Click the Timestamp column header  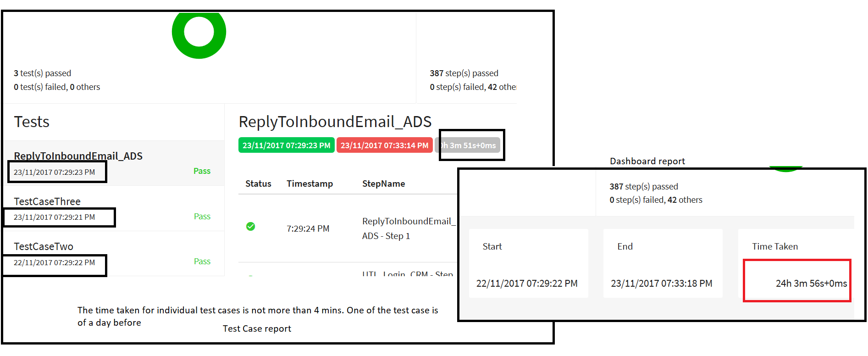pyautogui.click(x=310, y=184)
